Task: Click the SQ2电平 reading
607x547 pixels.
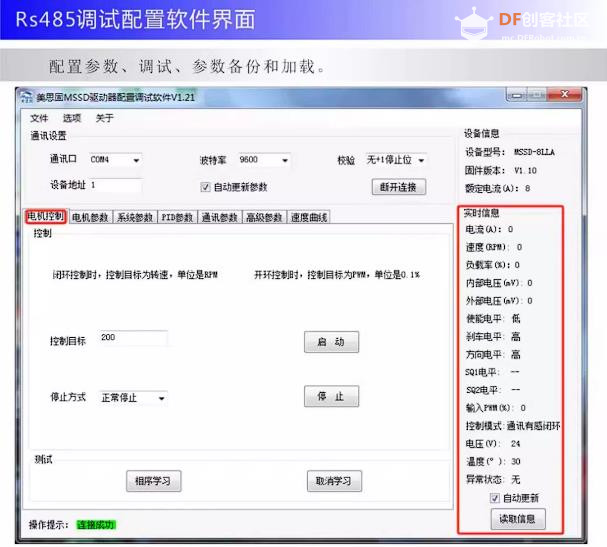Action: [x=493, y=390]
